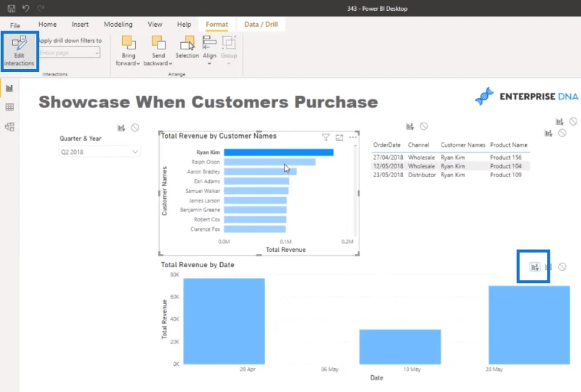This screenshot has height=392, width=581.
Task: Set the Quarter & Year slicer interaction to None
Action: [x=135, y=128]
